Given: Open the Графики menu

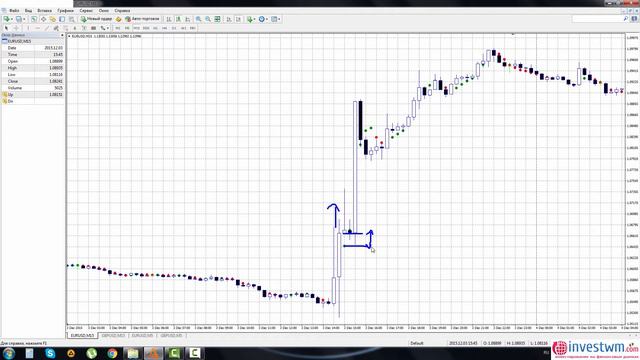Looking at the screenshot, I should click(x=65, y=11).
